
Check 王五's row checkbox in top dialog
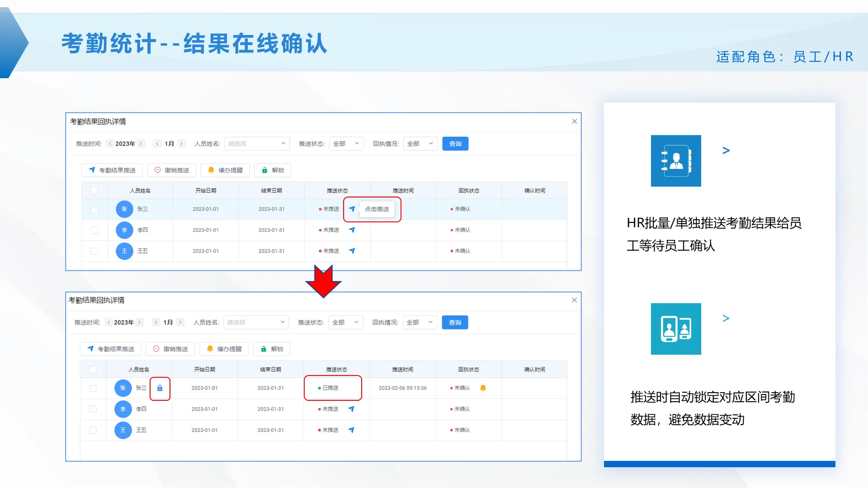tap(94, 251)
